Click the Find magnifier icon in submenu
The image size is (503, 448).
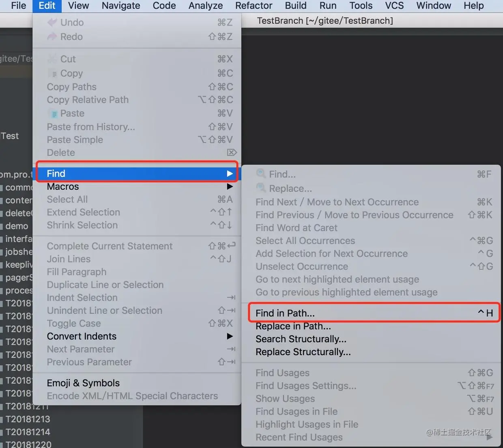click(x=261, y=174)
